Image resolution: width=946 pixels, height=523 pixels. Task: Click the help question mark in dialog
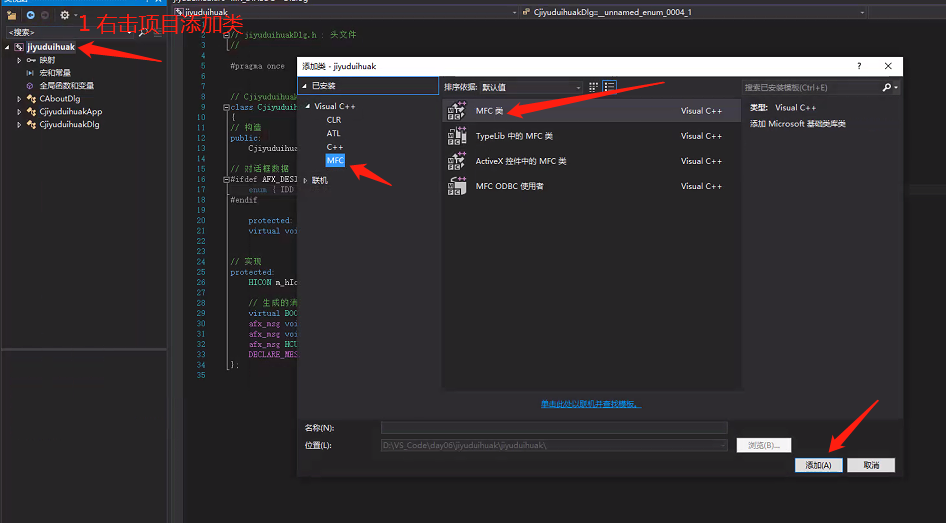coord(859,66)
